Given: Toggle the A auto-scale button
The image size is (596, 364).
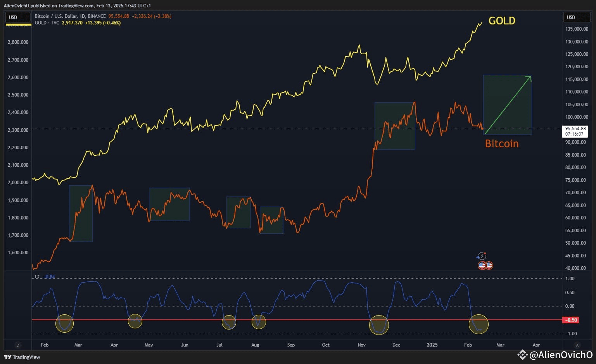Looking at the screenshot, I should tap(577, 345).
